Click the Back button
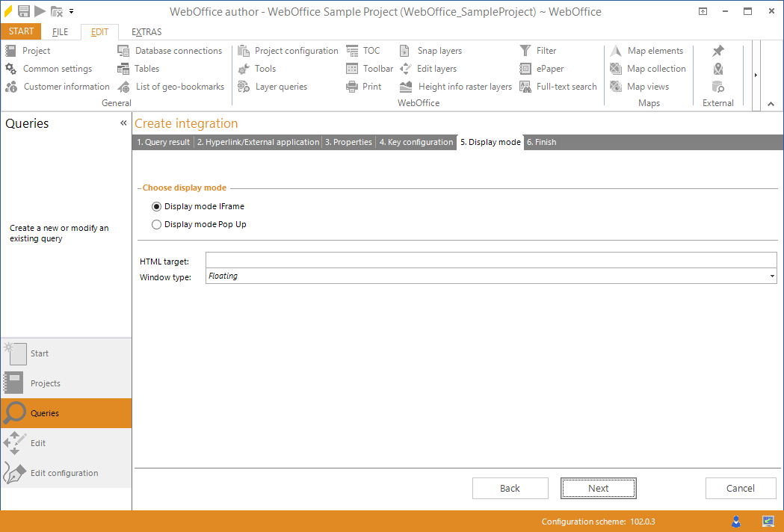 [510, 488]
